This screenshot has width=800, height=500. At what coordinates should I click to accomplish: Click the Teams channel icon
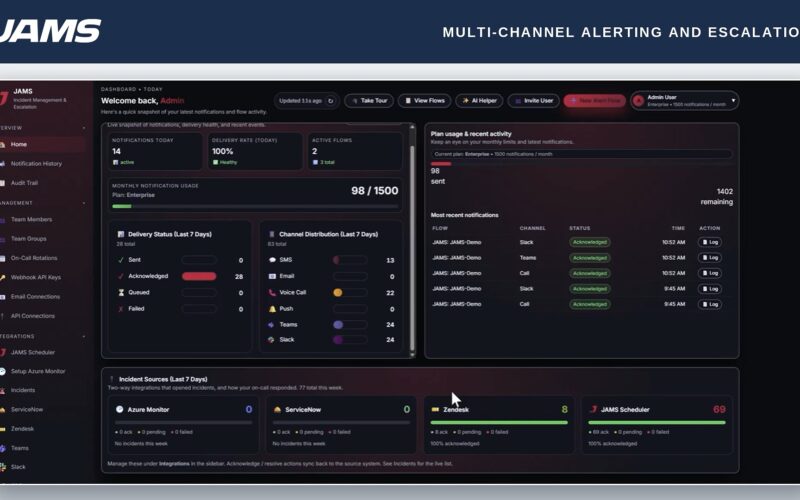click(x=271, y=324)
